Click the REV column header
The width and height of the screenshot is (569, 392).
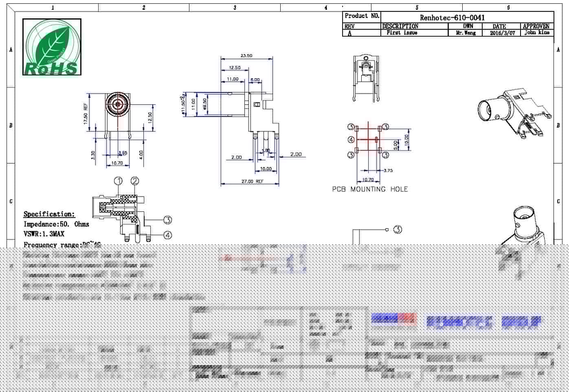(x=349, y=25)
